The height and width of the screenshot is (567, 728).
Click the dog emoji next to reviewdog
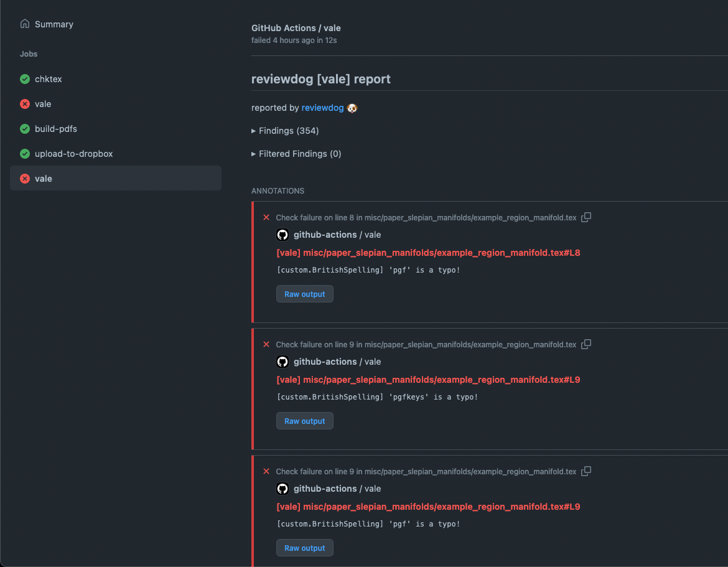[x=352, y=108]
